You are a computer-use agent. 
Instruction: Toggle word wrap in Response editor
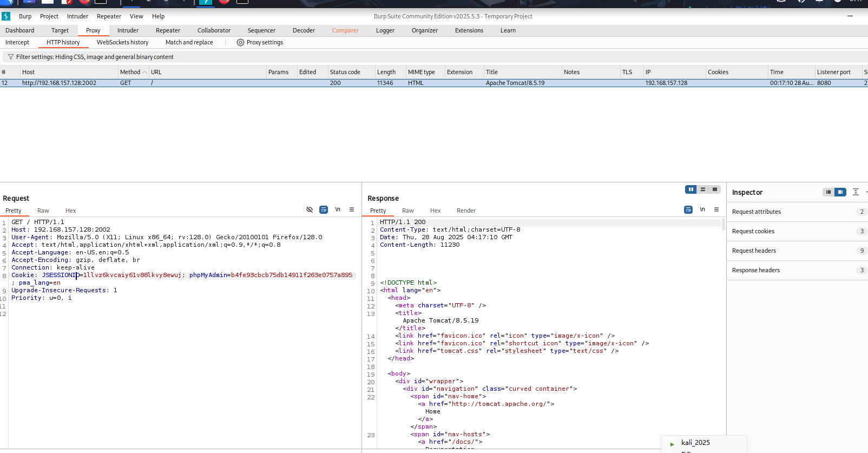(688, 209)
